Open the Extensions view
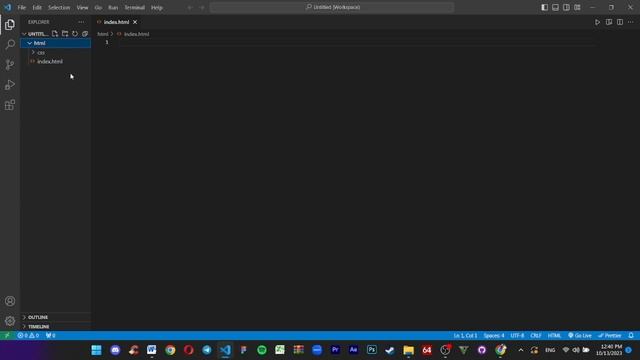The width and height of the screenshot is (640, 360). click(10, 105)
